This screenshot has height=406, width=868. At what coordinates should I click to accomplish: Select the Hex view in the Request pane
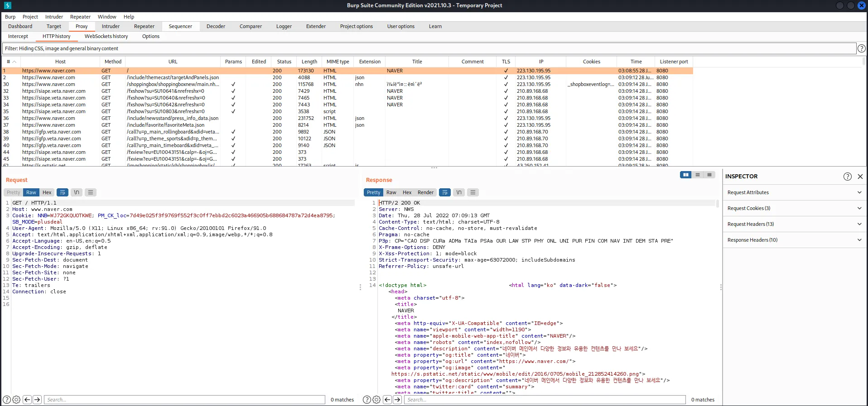tap(47, 192)
